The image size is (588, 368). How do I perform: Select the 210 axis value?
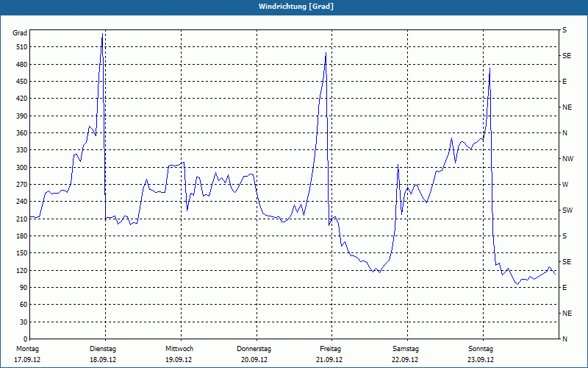click(x=21, y=219)
